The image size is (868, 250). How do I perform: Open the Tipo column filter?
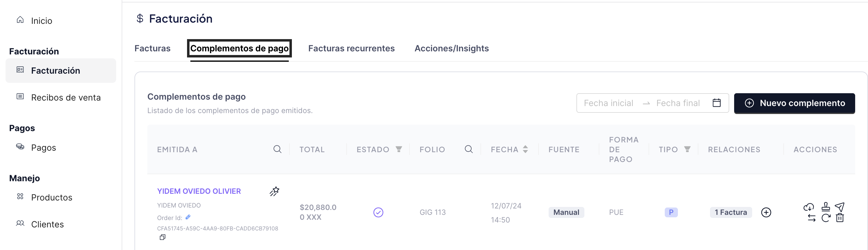click(x=687, y=149)
